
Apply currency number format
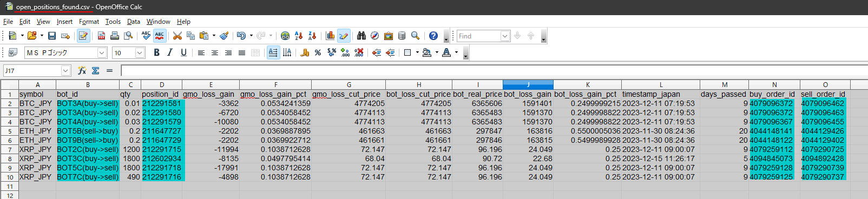[305, 52]
